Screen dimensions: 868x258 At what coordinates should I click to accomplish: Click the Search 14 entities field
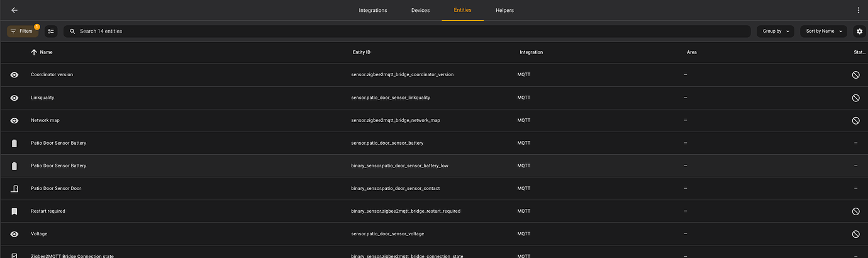[407, 31]
